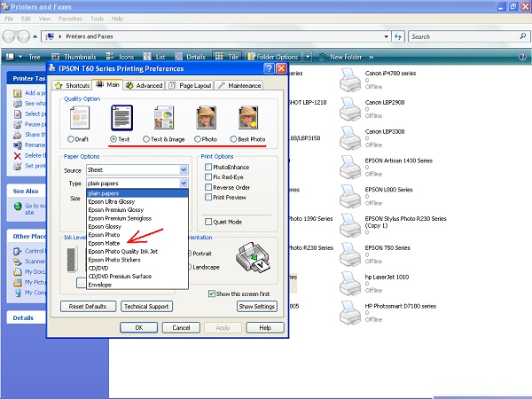Screen dimensions: 532x399
Task: Select the Draft quality document icon
Action: pyautogui.click(x=80, y=118)
